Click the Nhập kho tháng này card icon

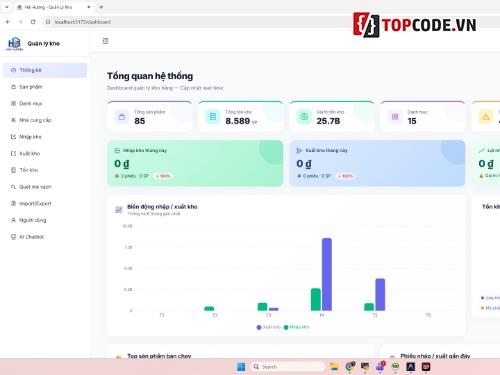117,151
